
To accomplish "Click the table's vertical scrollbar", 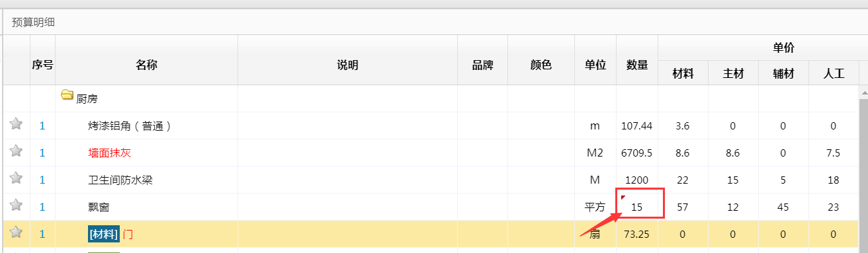I will tap(863, 176).
